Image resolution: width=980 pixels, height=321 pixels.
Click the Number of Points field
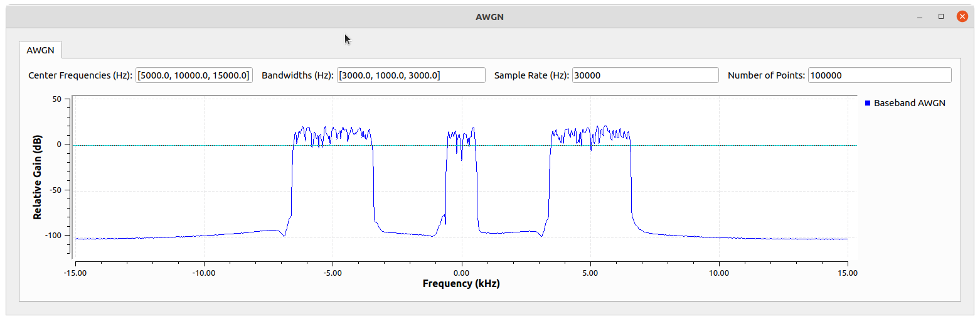click(x=879, y=75)
